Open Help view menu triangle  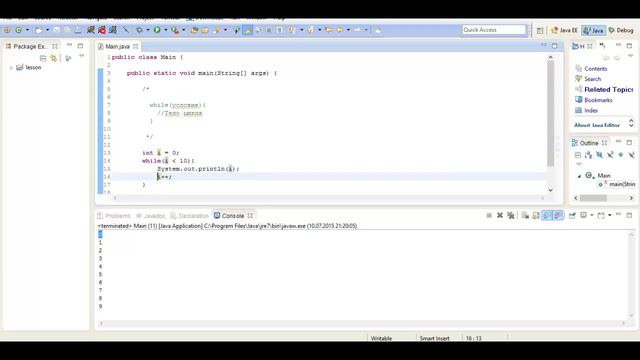click(631, 56)
